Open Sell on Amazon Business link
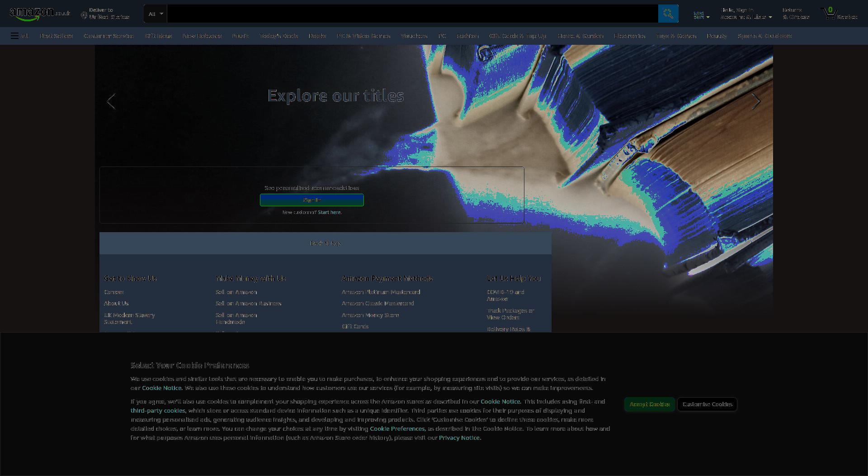868x476 pixels. tap(248, 304)
